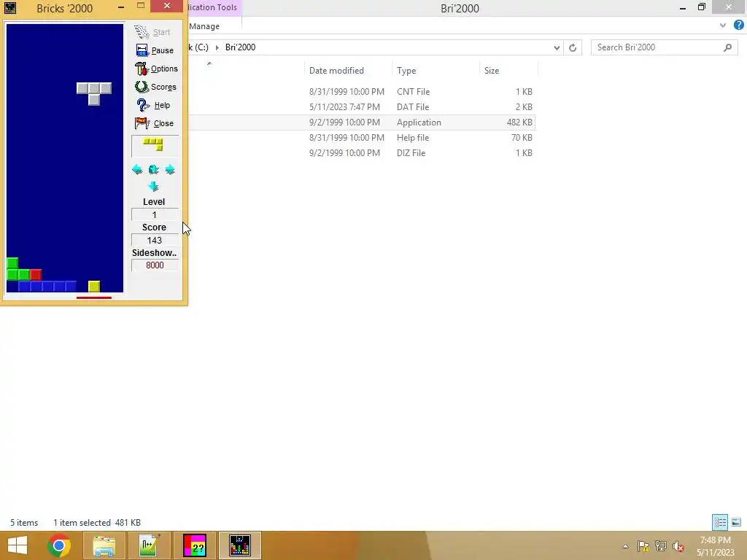747x560 pixels.
Task: Open the address bar history dropdown
Action: pos(557,47)
